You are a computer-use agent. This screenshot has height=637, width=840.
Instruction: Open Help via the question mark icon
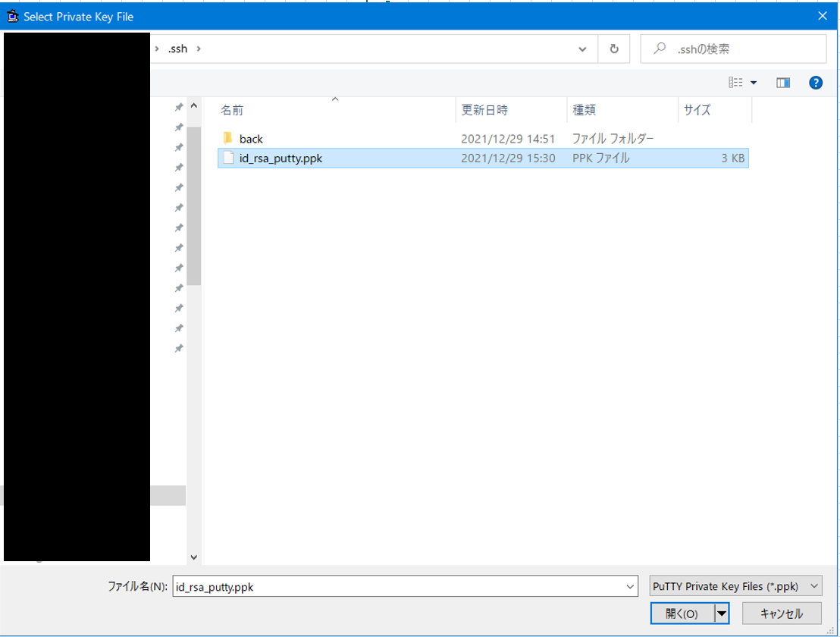click(816, 83)
